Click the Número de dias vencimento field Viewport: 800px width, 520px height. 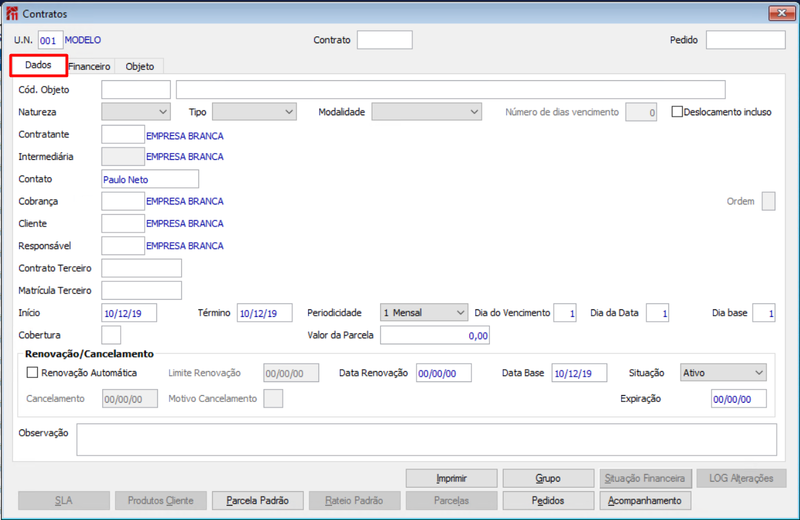641,112
